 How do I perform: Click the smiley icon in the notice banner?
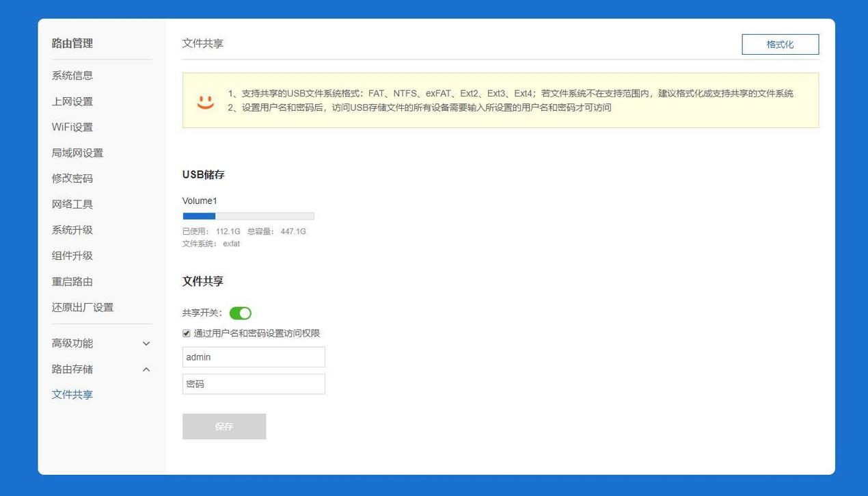pos(204,101)
